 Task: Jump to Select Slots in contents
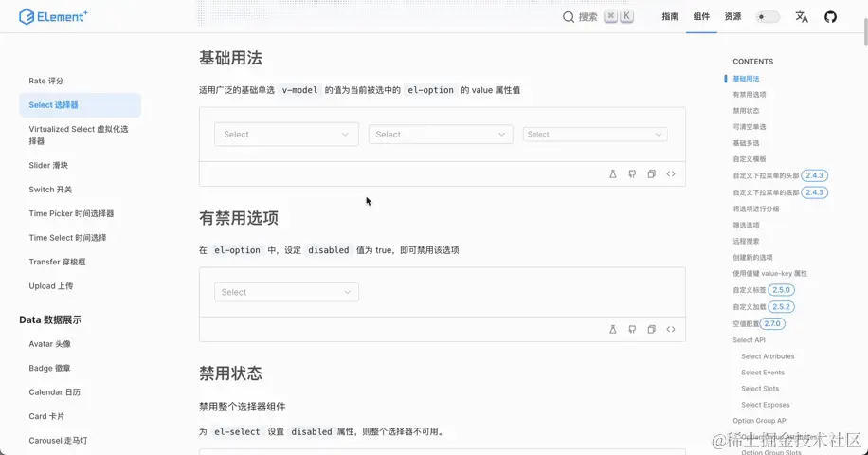760,389
